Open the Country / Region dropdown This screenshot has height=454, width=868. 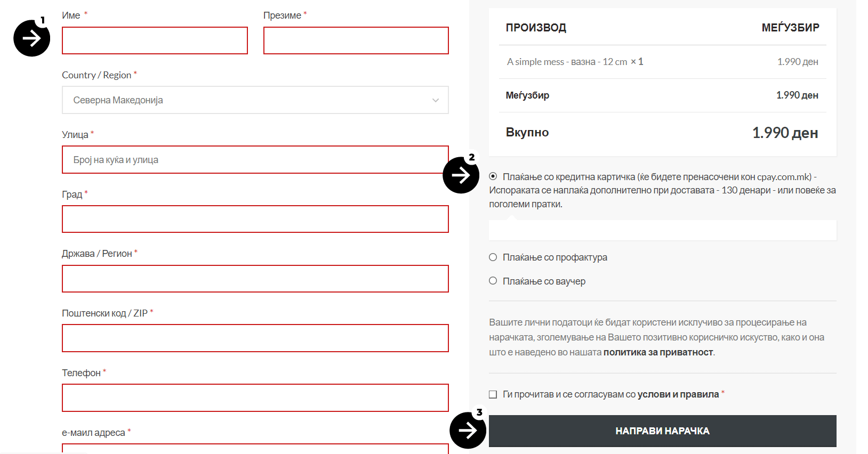[x=255, y=100]
